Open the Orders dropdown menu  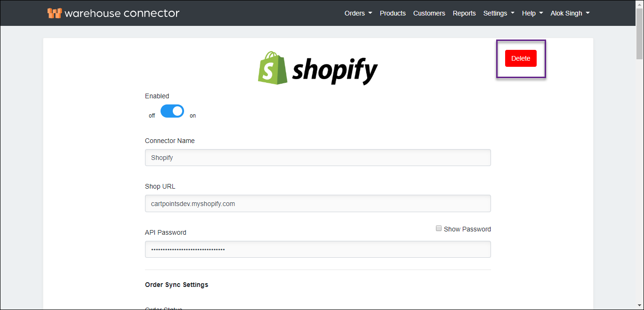coord(358,13)
